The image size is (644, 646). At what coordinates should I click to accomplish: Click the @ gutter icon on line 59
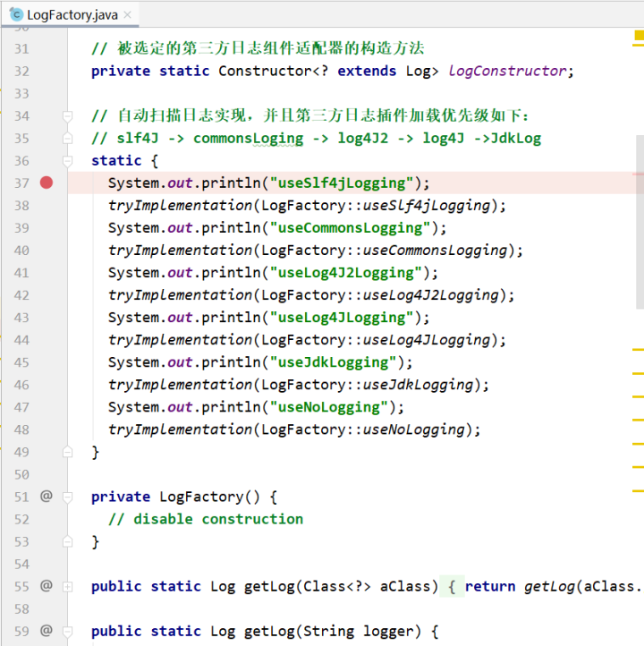[x=47, y=631]
